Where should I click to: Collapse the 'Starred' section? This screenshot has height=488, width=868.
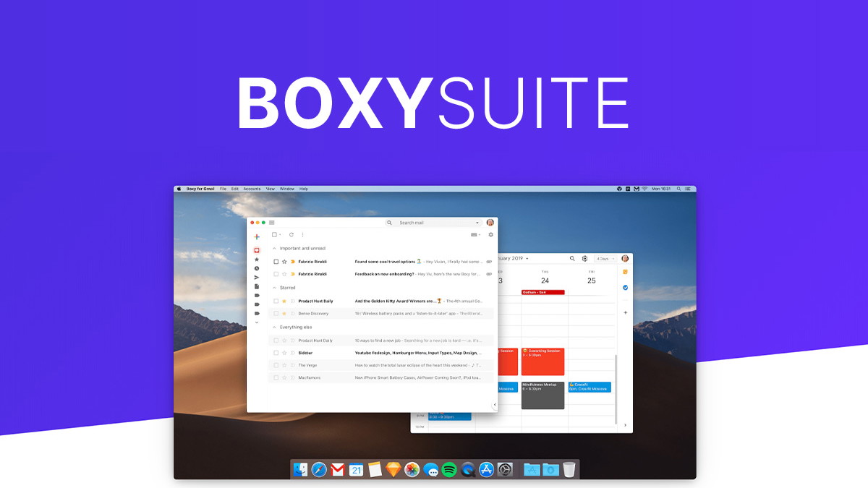pyautogui.click(x=274, y=288)
